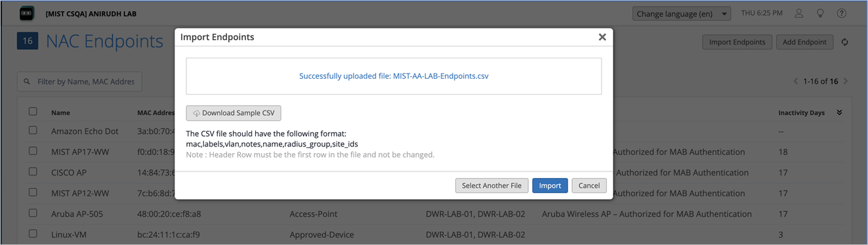Go to next page arrow
868x245 pixels.
pos(845,81)
